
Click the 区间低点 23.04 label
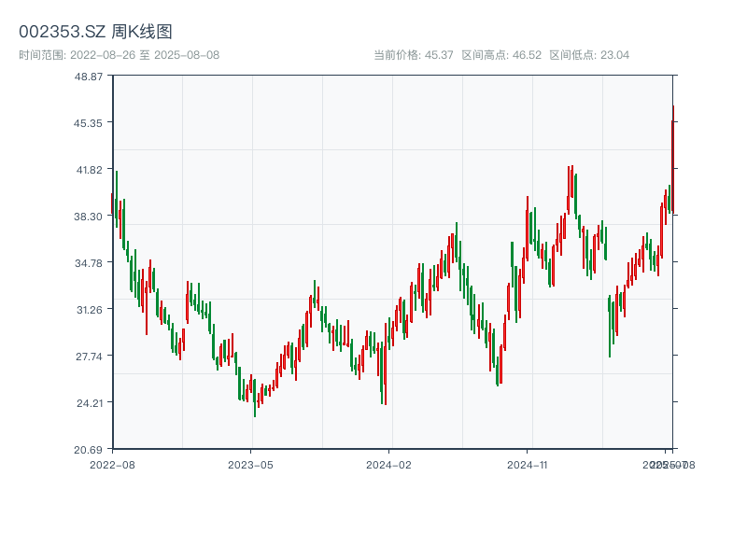click(589, 55)
